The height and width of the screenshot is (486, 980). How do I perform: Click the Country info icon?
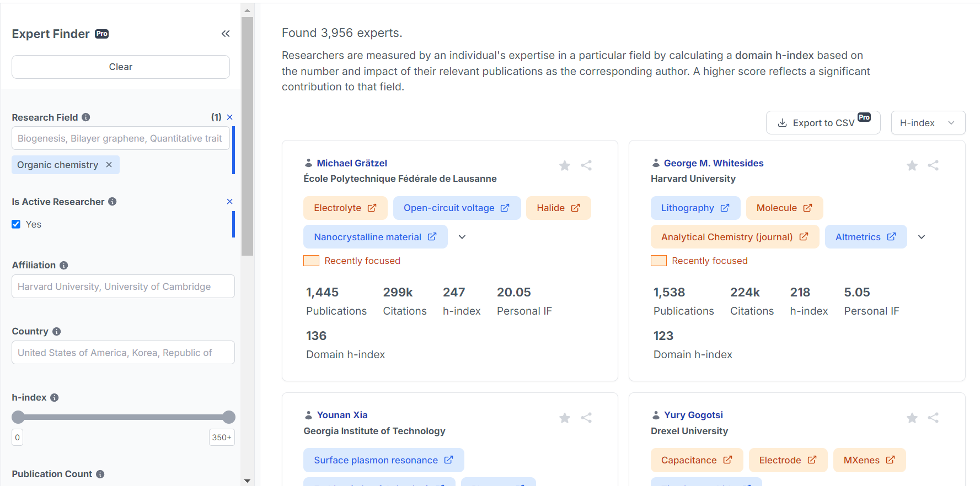(57, 332)
